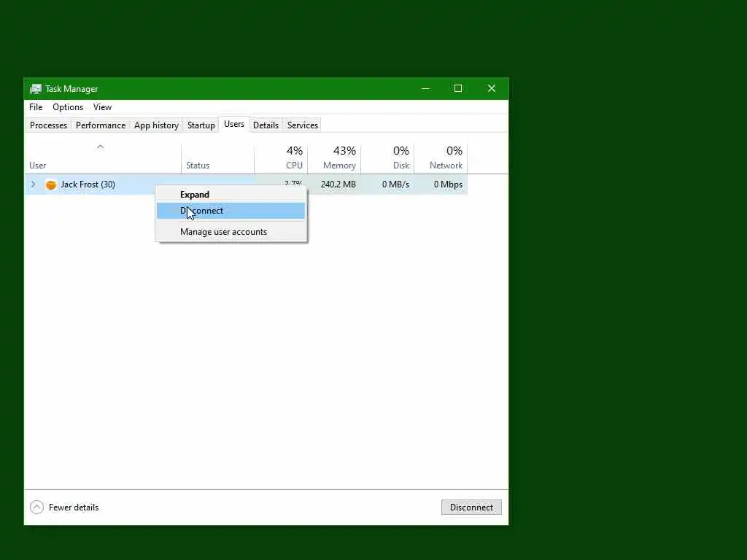Switch to the App history tab
Viewport: 747px width, 560px height.
pos(156,125)
